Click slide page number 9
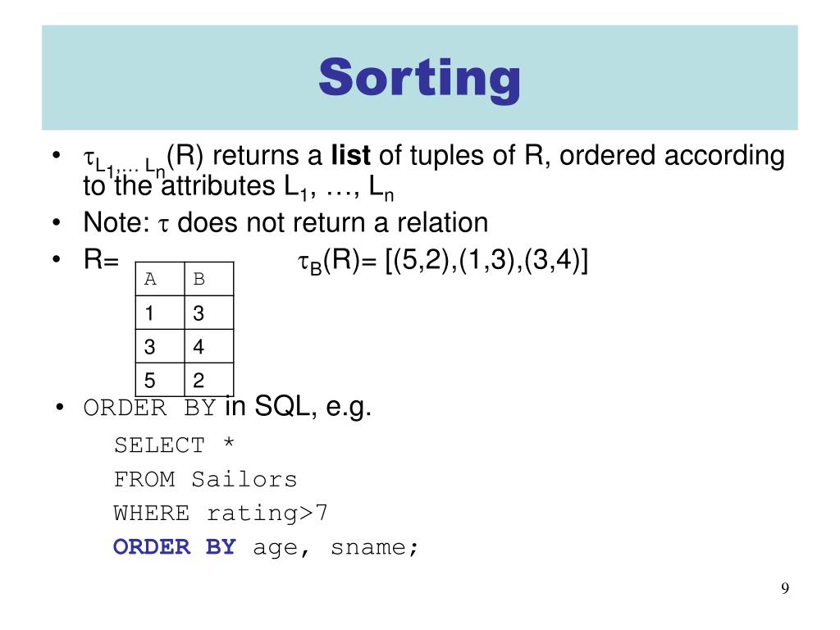Image resolution: width=840 pixels, height=630 pixels. 785,588
